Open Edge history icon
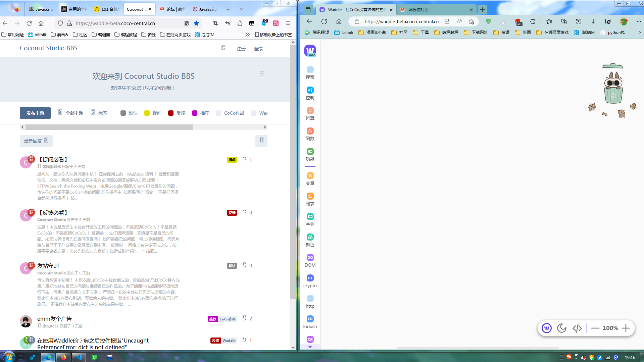Image resolution: width=644 pixels, height=362 pixels. click(579, 21)
